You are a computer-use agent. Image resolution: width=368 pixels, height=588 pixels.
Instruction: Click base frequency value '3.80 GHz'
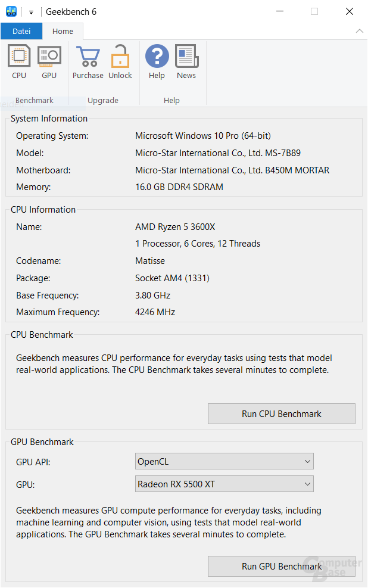click(x=152, y=295)
